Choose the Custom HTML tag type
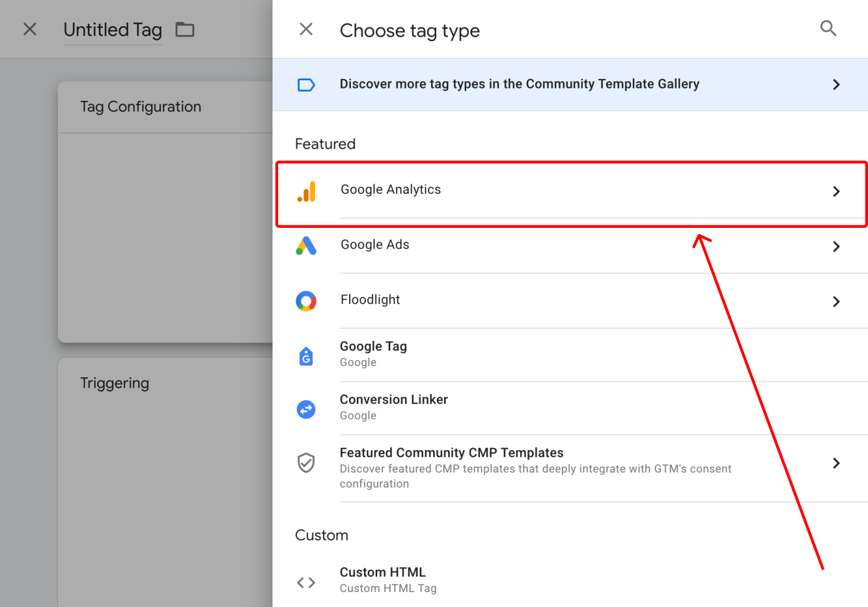The width and height of the screenshot is (868, 607). 570,580
